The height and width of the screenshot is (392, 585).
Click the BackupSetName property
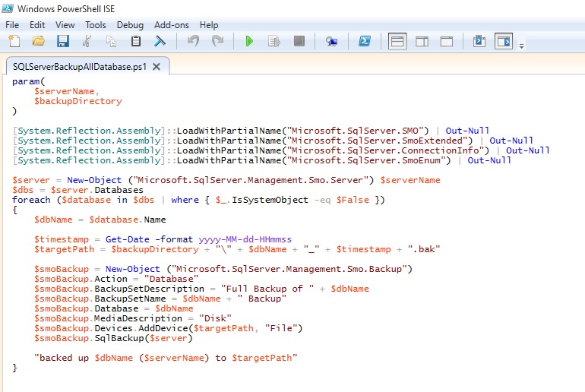click(130, 299)
